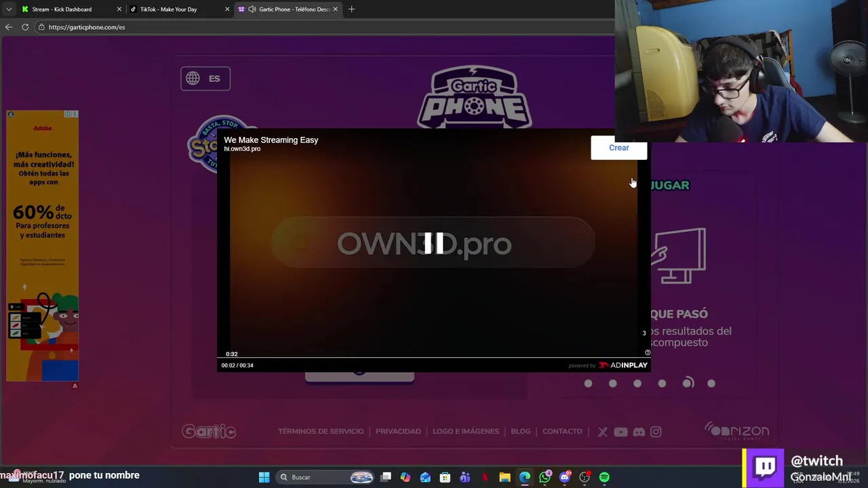The width and height of the screenshot is (868, 488).
Task: Open Microsoft Teams from the taskbar
Action: coord(465,477)
